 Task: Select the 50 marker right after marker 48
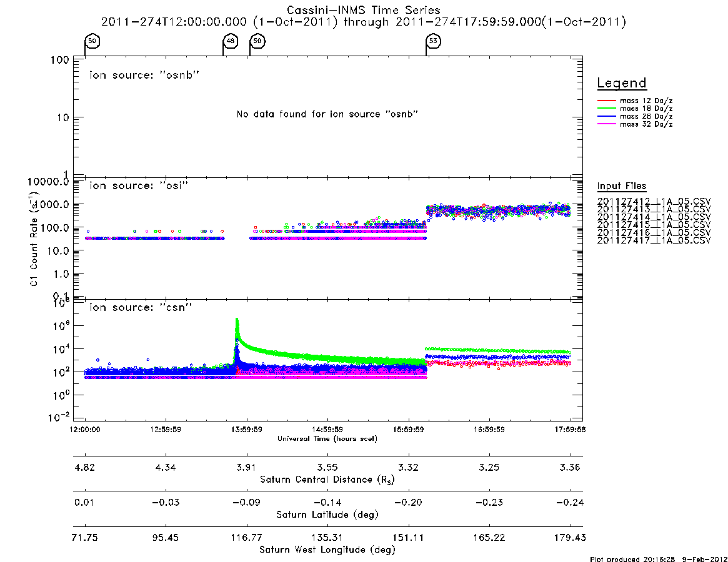point(257,41)
